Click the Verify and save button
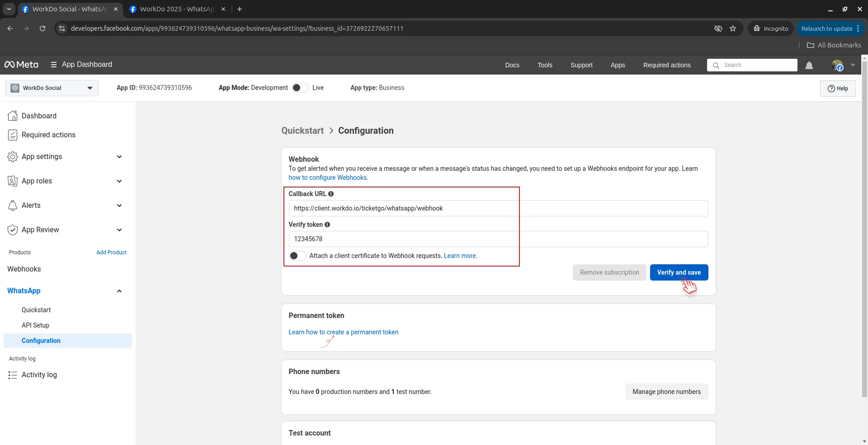The width and height of the screenshot is (868, 445). (x=679, y=272)
